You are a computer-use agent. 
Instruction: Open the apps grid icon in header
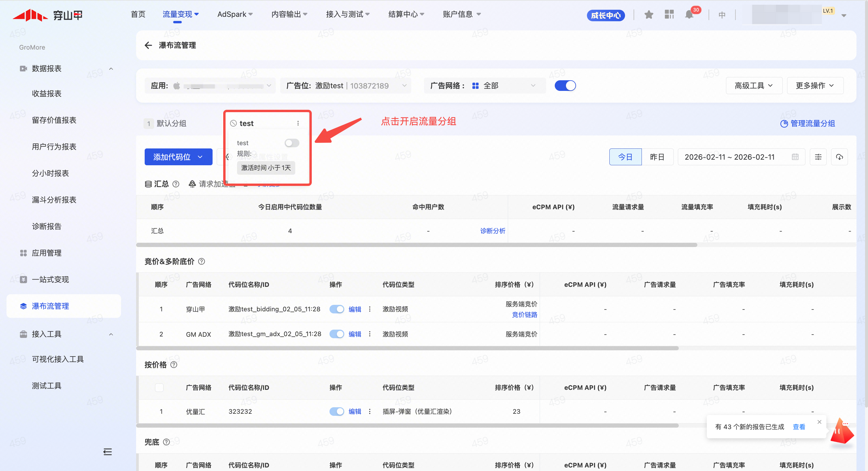click(x=669, y=14)
